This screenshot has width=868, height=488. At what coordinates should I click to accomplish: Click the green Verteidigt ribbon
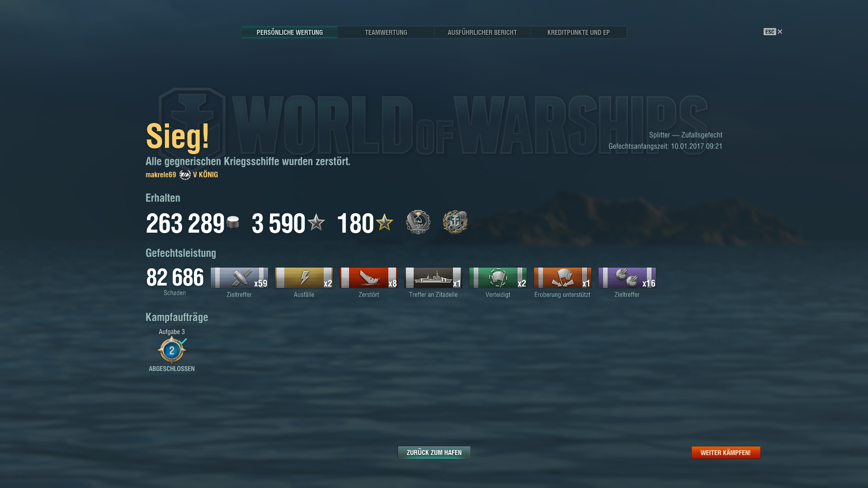tap(498, 277)
